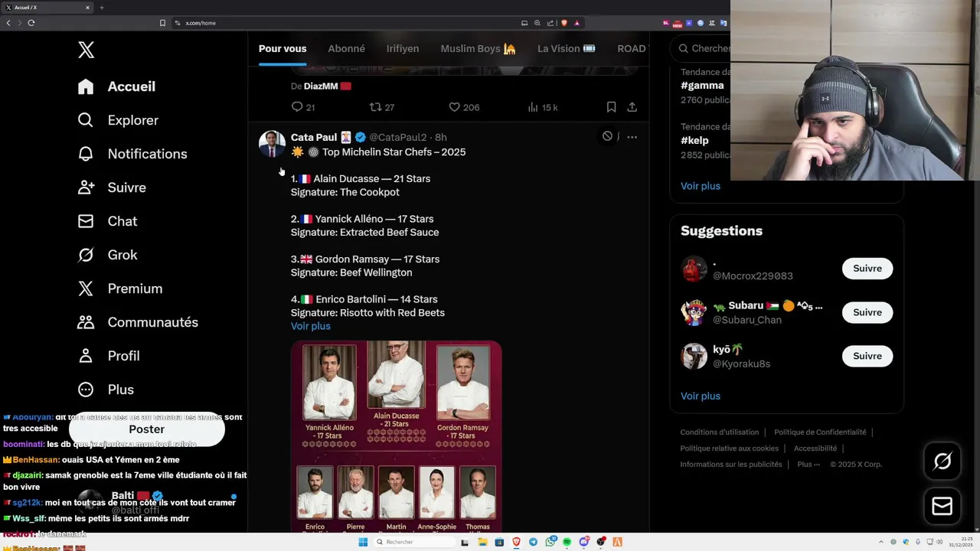
Task: Open the floating Grok button
Action: [942, 461]
